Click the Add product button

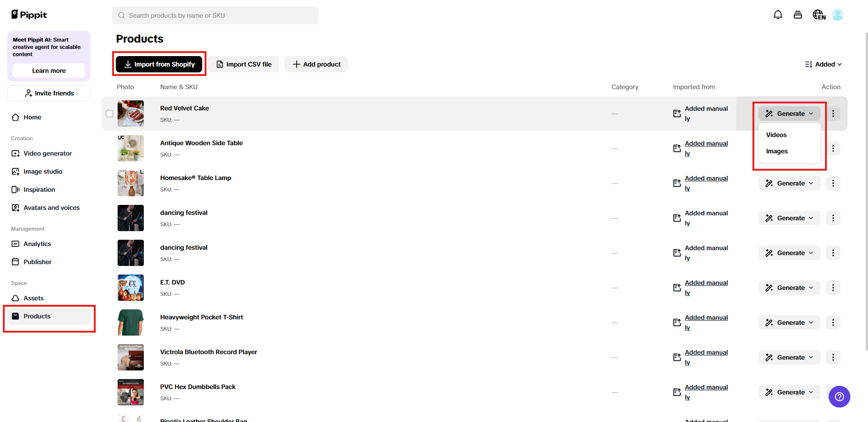click(316, 64)
